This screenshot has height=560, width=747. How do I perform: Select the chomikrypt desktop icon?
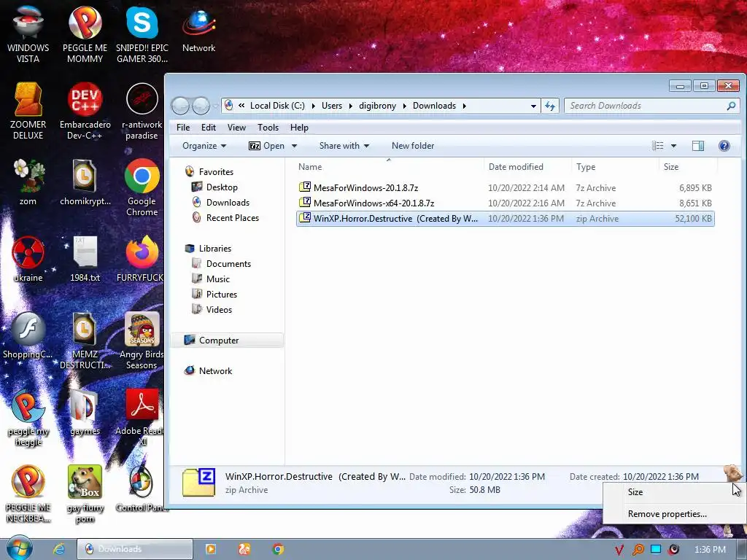85,182
